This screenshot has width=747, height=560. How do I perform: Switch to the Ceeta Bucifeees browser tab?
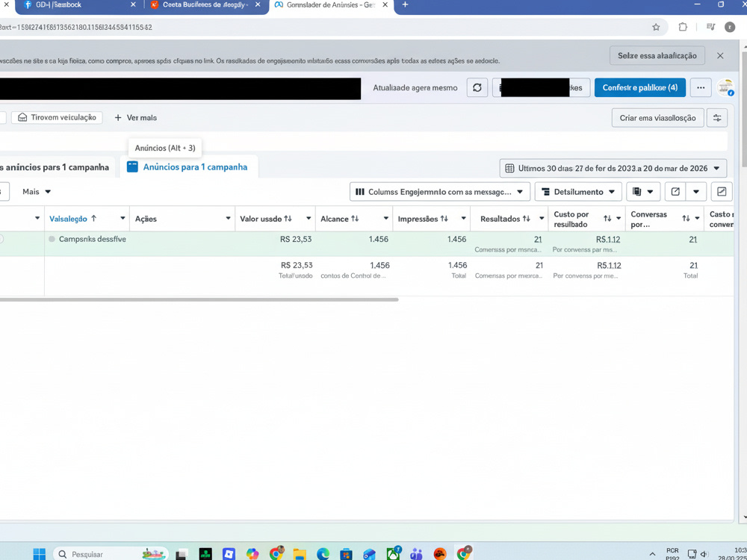point(205,4)
